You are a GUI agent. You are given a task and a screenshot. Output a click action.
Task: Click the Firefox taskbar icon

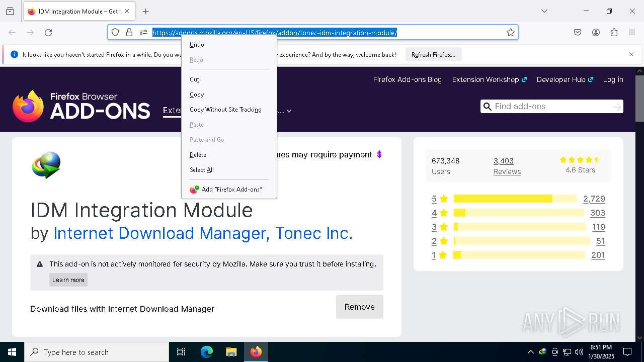coord(256,352)
